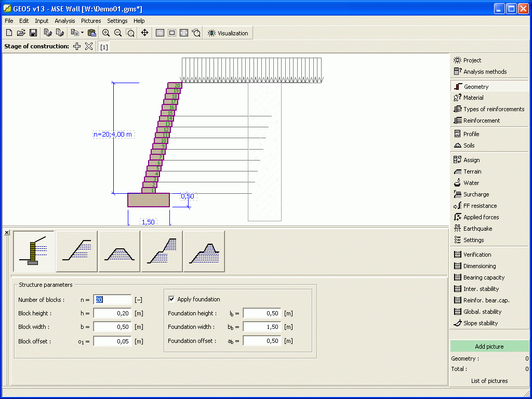Viewport: 532px width, 399px height.
Task: Click the Add picture button
Action: pos(489,346)
